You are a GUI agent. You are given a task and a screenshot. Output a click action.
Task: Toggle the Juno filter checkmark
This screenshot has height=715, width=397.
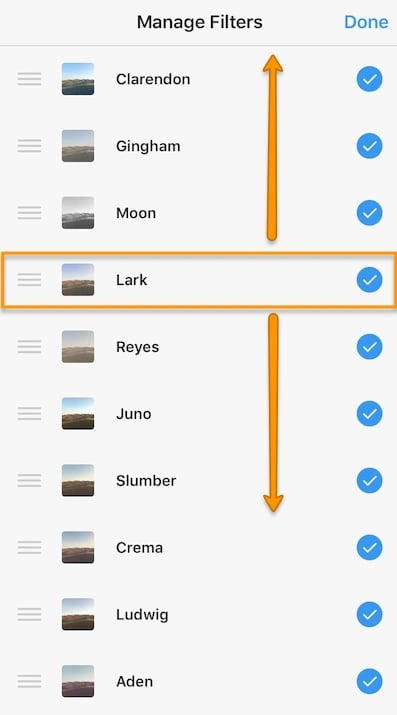coord(369,414)
